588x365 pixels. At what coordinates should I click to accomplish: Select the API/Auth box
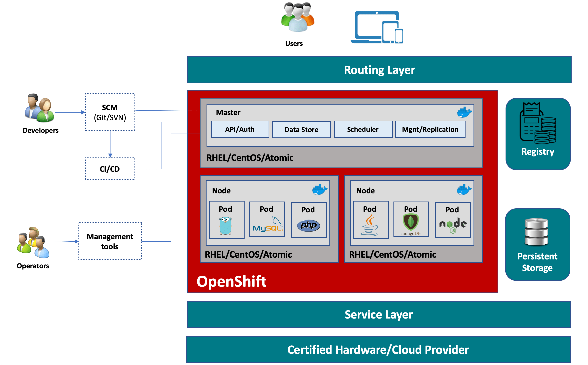pos(240,129)
